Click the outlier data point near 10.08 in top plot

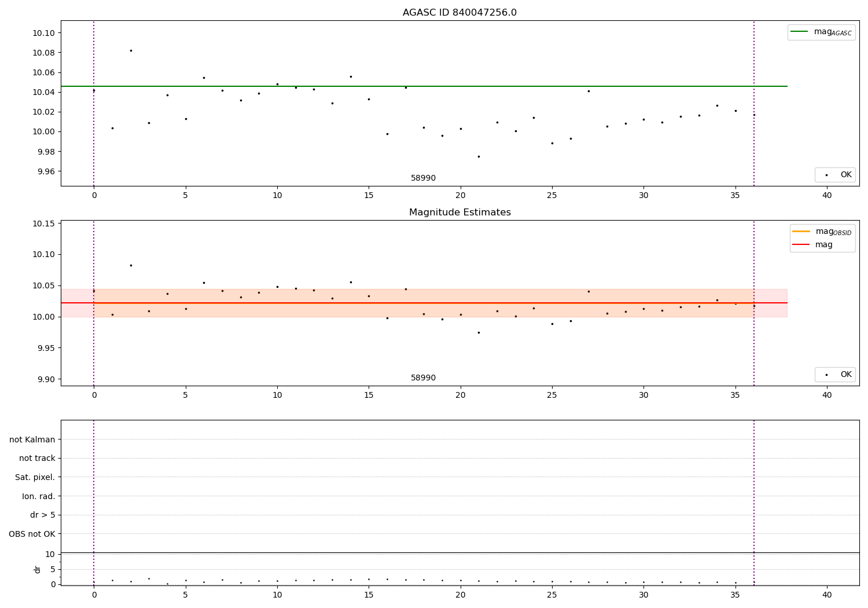(131, 50)
